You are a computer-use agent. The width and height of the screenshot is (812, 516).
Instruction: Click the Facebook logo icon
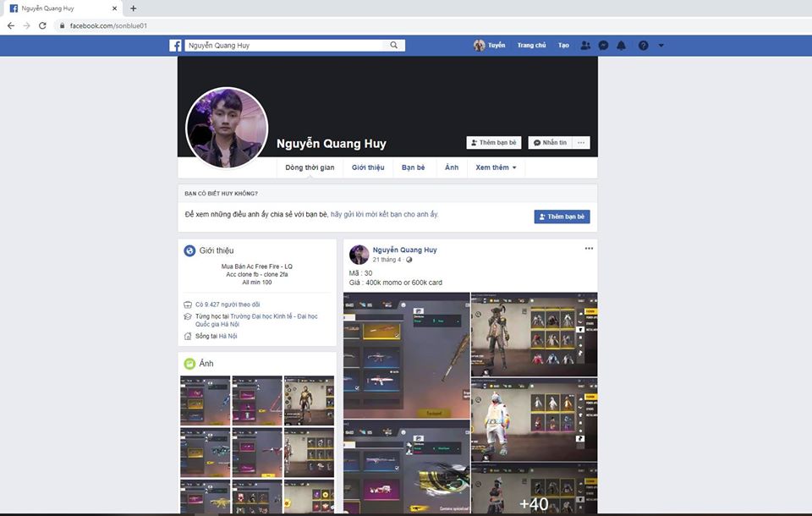pyautogui.click(x=176, y=46)
